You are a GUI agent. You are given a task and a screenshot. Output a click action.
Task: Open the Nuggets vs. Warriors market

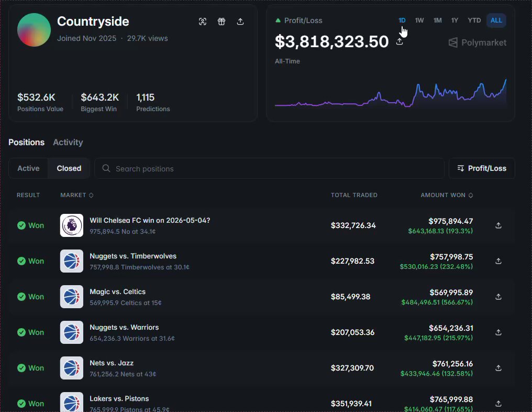[x=124, y=328]
